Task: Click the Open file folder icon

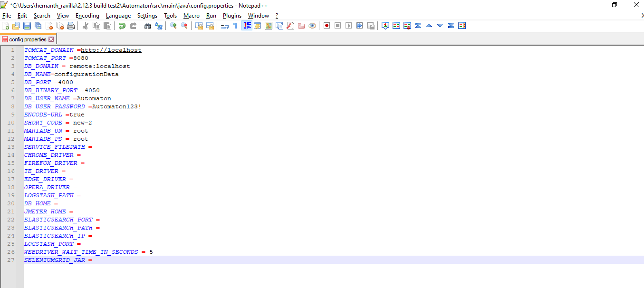Action: click(16, 26)
